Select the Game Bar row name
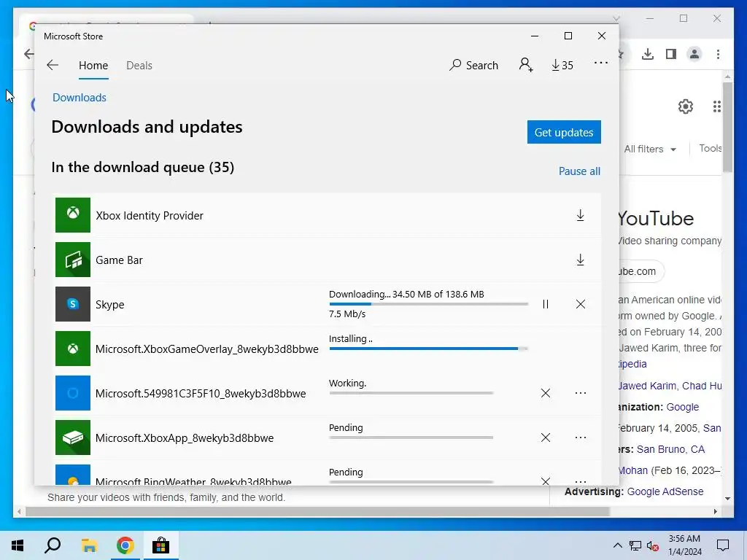Image resolution: width=747 pixels, height=560 pixels. [x=119, y=260]
